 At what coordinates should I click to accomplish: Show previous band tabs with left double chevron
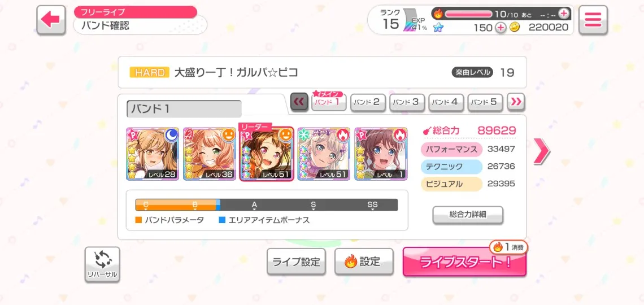coord(299,102)
